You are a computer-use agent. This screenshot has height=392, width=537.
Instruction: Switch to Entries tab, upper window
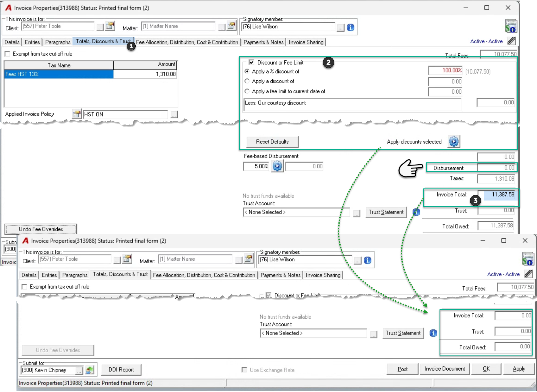(32, 42)
